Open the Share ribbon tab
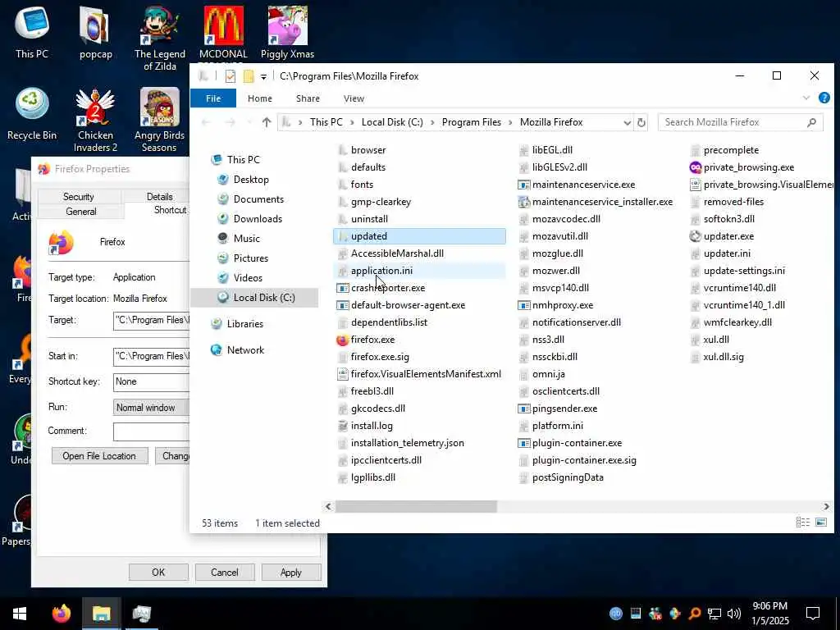Screen dimensions: 840x630 click(308, 98)
